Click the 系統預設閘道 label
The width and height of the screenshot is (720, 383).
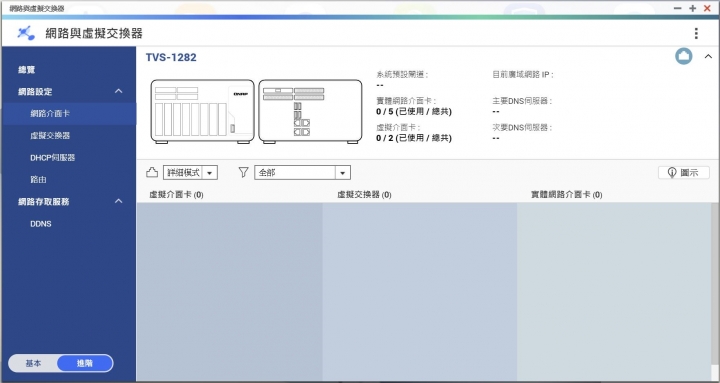402,74
